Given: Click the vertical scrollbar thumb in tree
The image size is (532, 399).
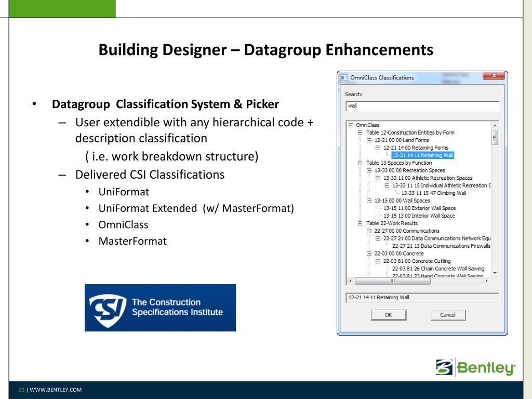Looking at the screenshot, I should (x=495, y=137).
